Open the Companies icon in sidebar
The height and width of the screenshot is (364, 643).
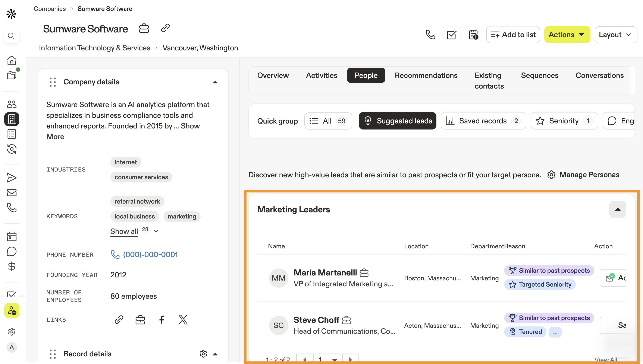coord(12,119)
